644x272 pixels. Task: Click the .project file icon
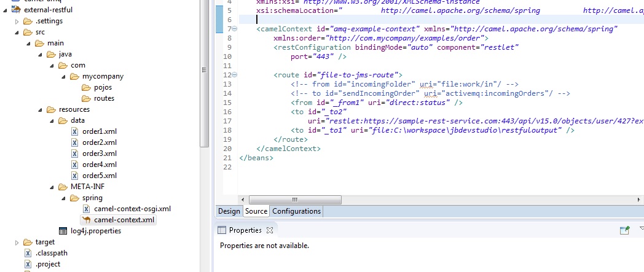tap(28, 264)
